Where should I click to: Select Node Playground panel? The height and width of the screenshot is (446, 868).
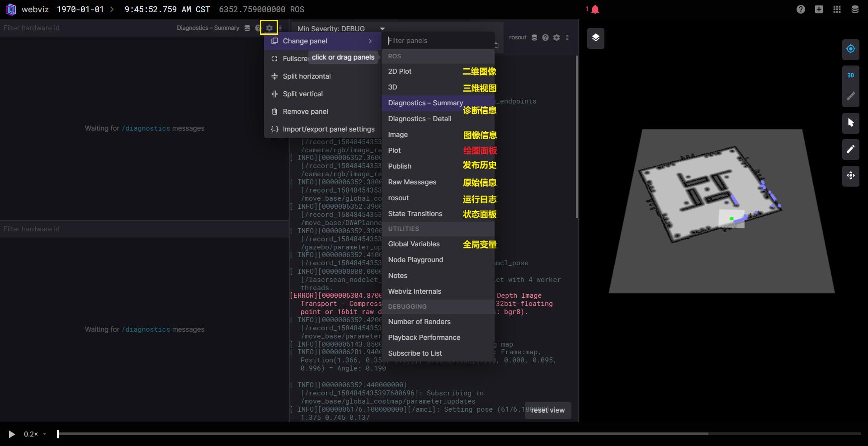point(438,260)
